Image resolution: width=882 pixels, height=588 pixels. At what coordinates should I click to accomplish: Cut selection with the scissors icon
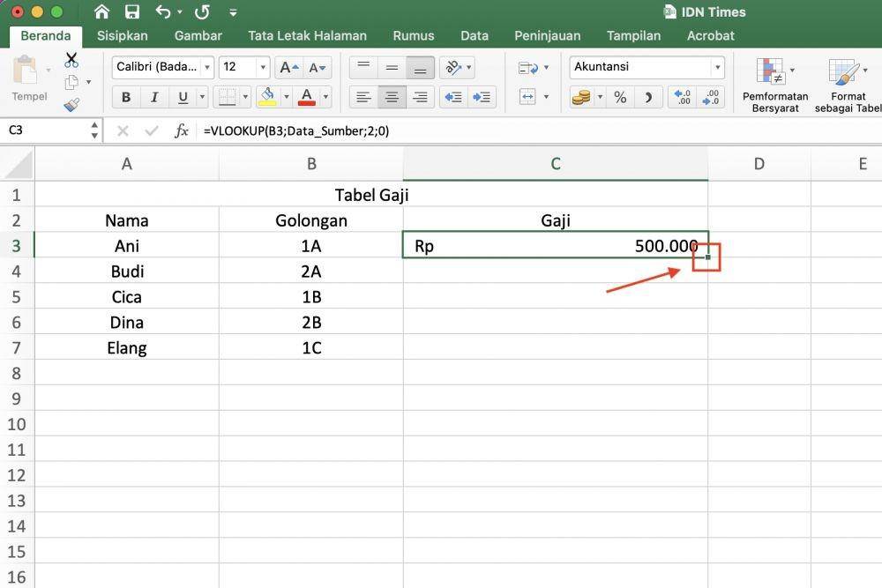[71, 60]
